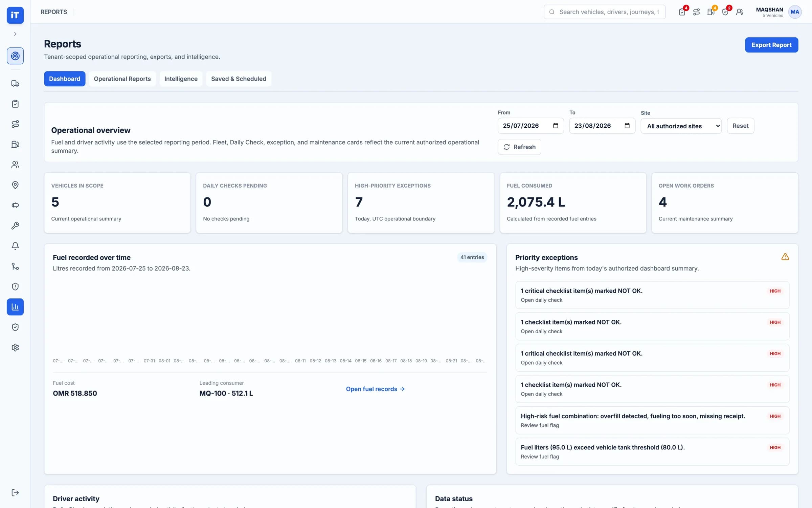The height and width of the screenshot is (508, 812).
Task: Refresh the operational overview data
Action: click(x=519, y=147)
